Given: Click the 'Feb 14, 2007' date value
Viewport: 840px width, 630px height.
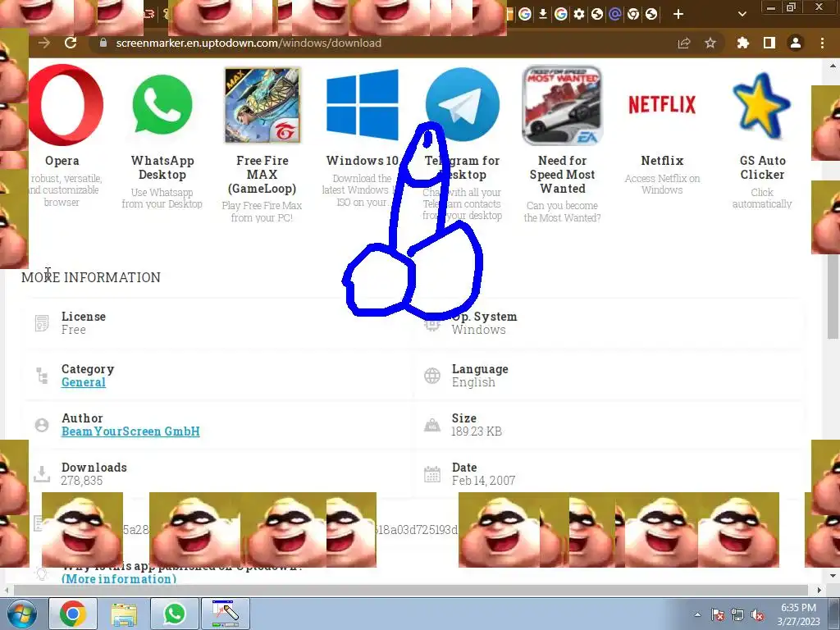Looking at the screenshot, I should tap(483, 481).
